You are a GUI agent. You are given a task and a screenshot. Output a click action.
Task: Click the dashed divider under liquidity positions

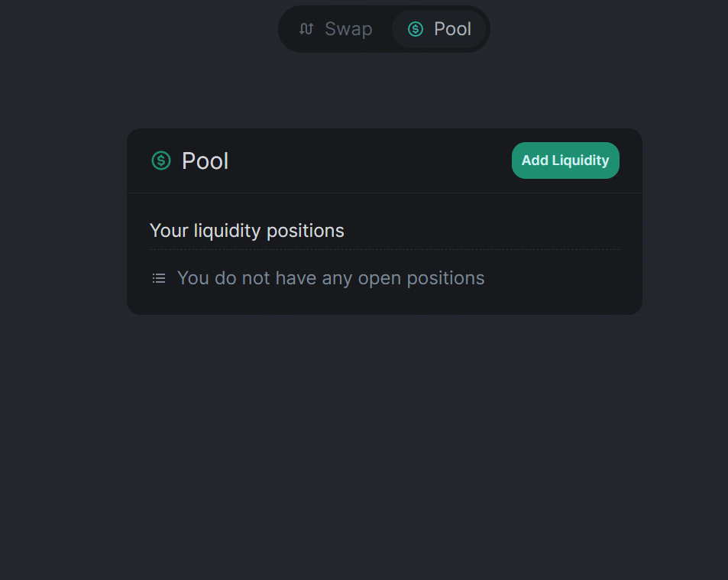point(384,249)
